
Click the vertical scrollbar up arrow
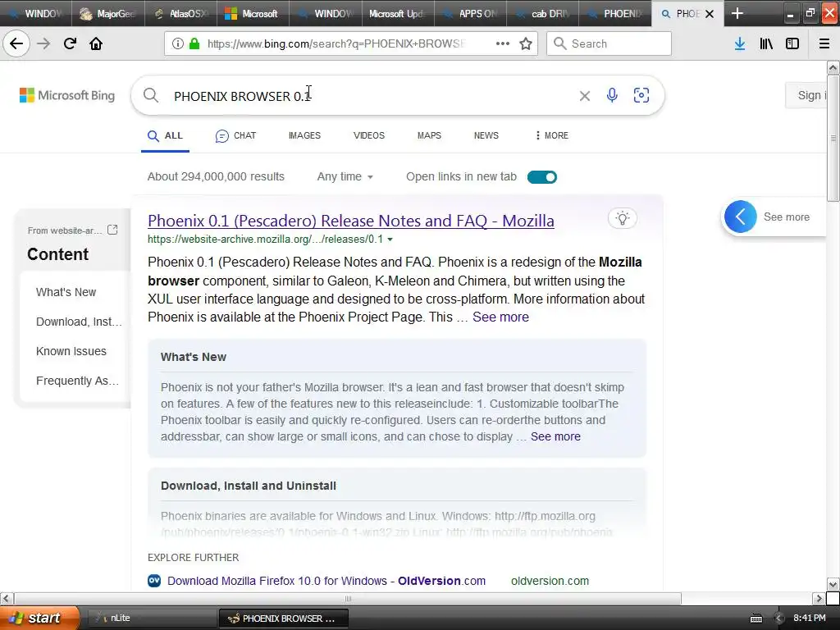[x=833, y=67]
